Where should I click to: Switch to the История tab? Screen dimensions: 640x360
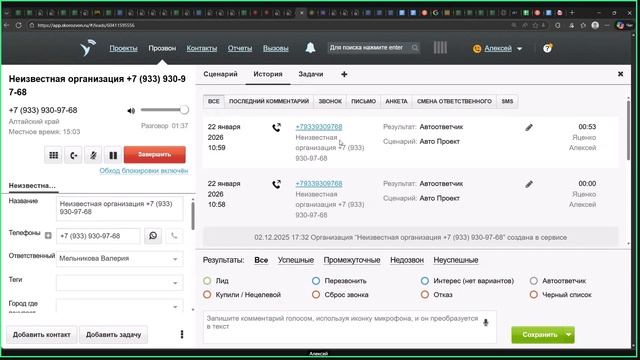[x=268, y=74]
